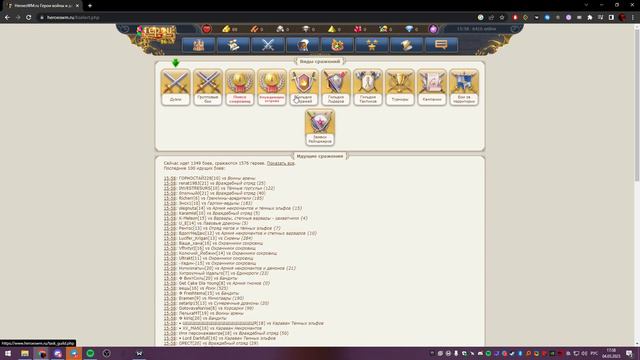The height and width of the screenshot is (360, 640).
Task: Select the Дуэли battle type tile
Action: (176, 87)
